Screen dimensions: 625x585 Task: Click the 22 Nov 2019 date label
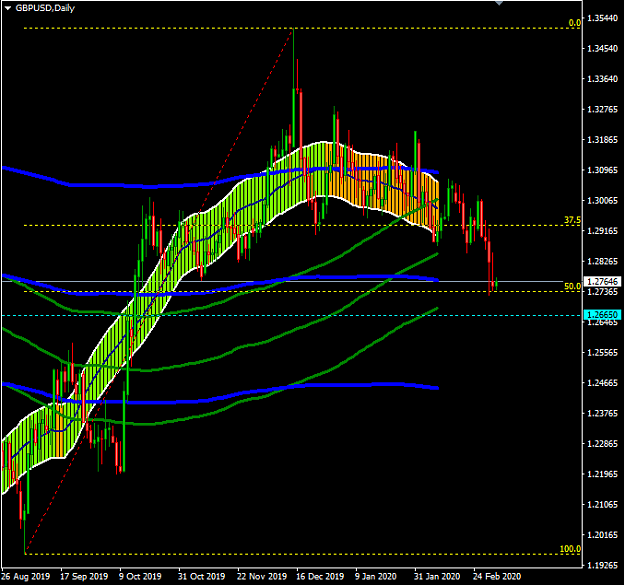(x=262, y=576)
